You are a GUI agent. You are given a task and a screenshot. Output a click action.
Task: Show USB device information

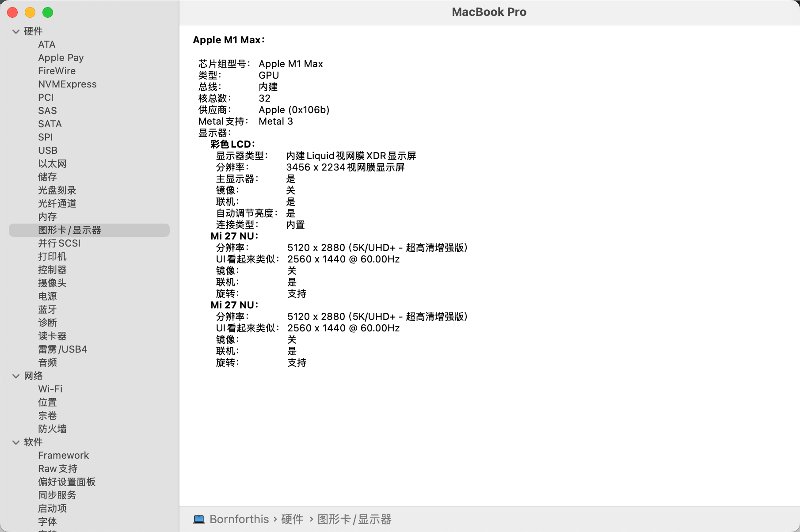[x=48, y=151]
